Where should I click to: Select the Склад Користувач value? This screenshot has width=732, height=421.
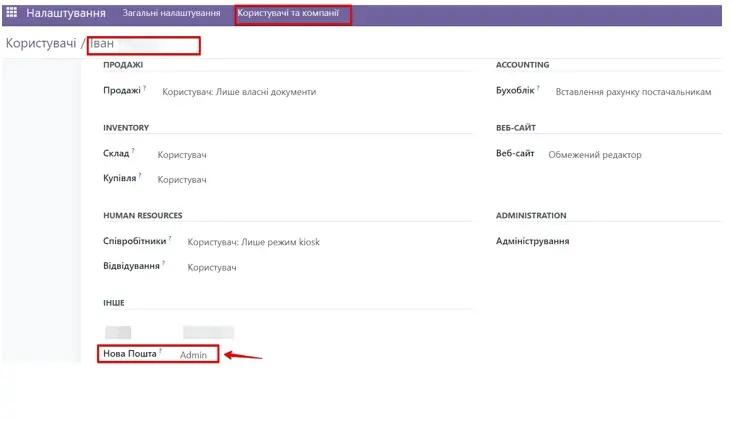point(182,155)
